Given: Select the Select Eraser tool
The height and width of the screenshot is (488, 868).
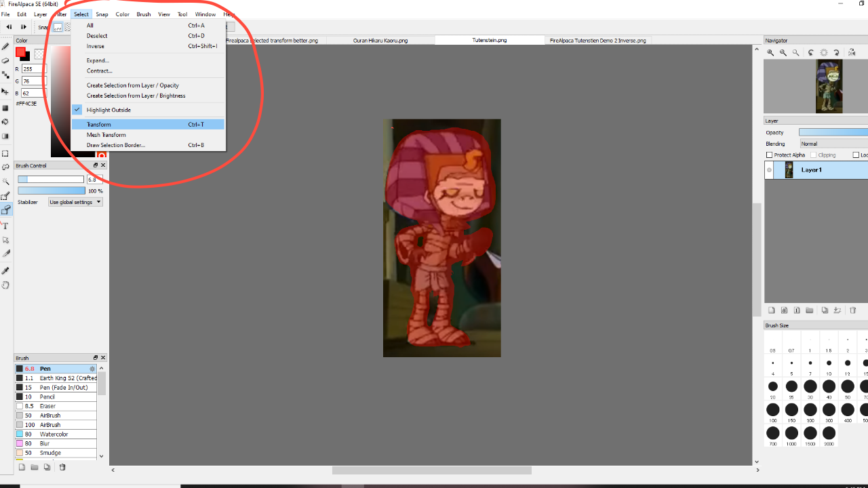Looking at the screenshot, I should pos(5,210).
